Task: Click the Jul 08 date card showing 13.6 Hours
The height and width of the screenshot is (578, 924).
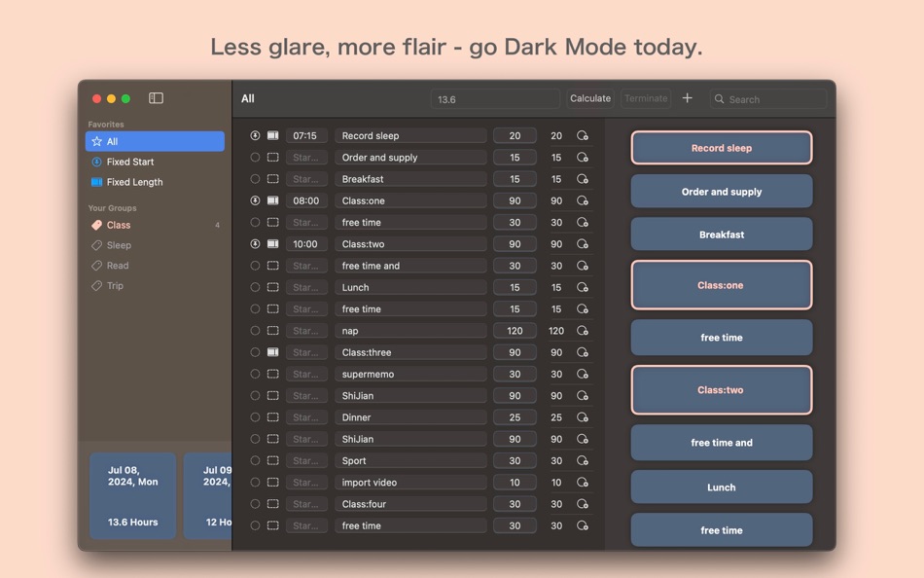Action: [x=132, y=496]
